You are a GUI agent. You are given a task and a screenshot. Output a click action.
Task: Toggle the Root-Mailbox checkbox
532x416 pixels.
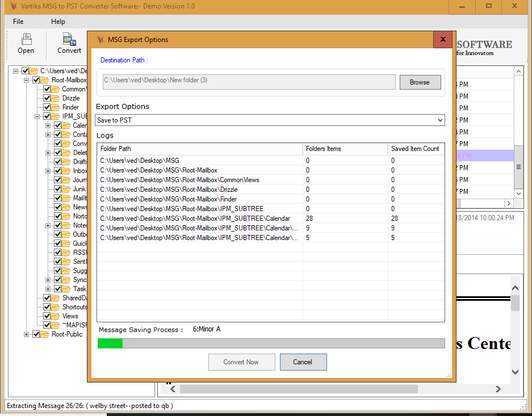pos(36,81)
